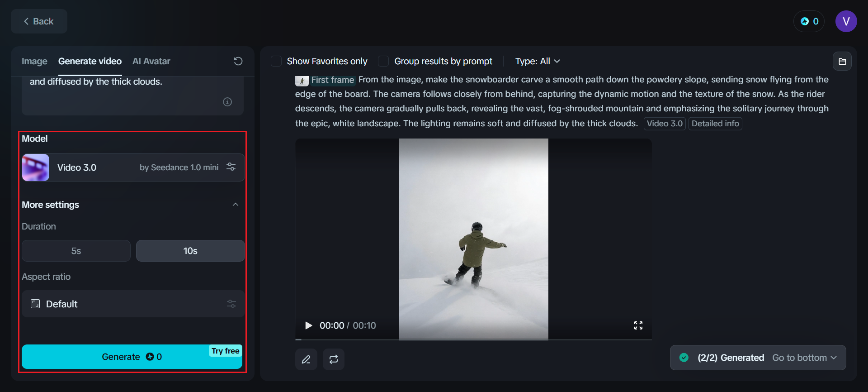
Task: Open the Default aspect ratio selector
Action: (x=133, y=304)
